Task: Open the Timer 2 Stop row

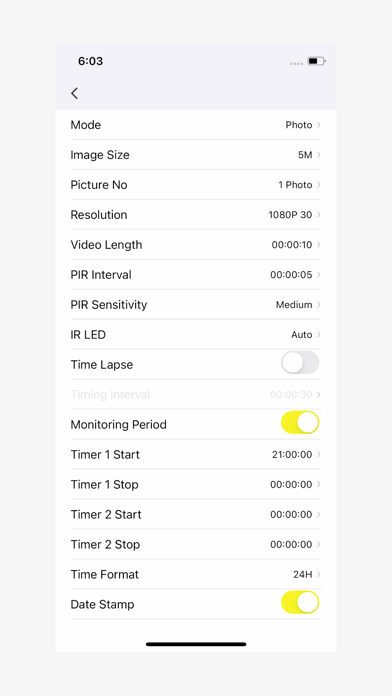Action: click(x=196, y=545)
